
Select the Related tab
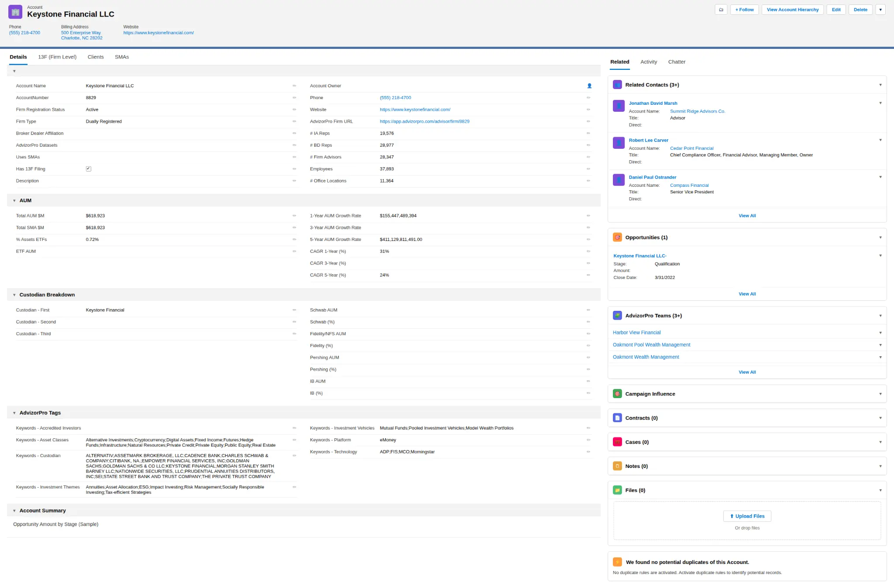click(620, 62)
